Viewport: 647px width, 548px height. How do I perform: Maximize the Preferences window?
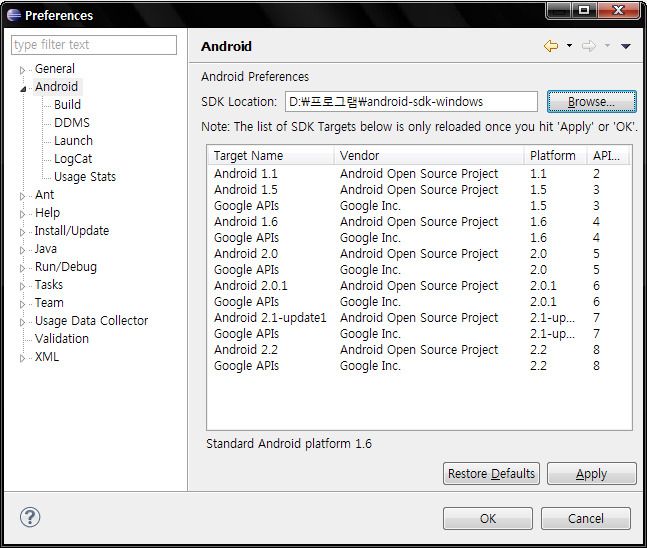(584, 10)
